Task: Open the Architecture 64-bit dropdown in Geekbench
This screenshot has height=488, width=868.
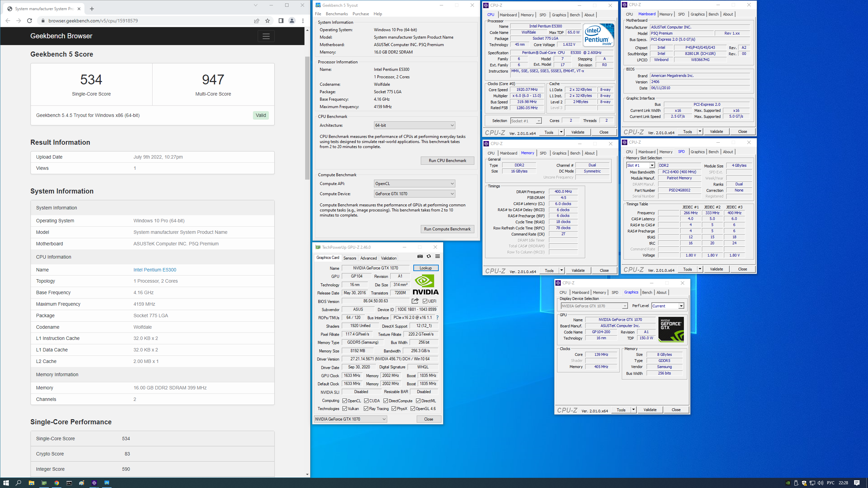Action: pos(414,125)
